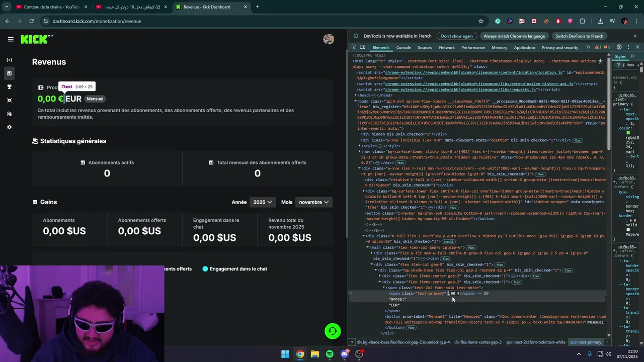Open the DevTools Elements tab
The height and width of the screenshot is (362, 644).
381,47
